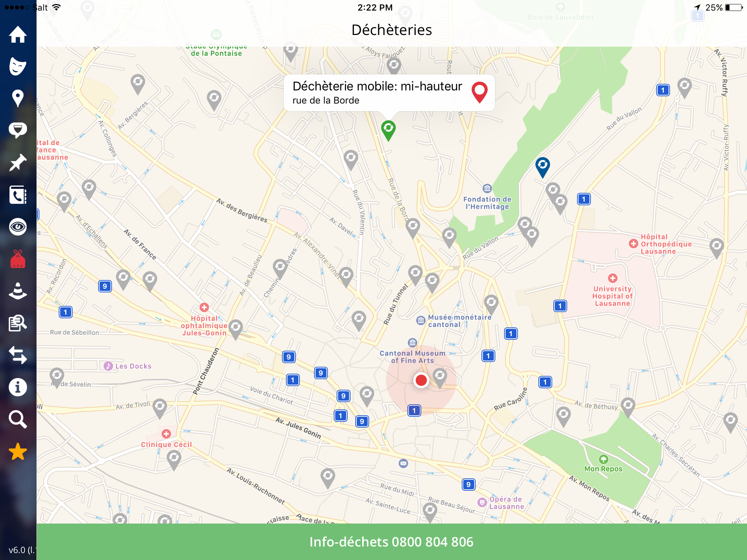747x560 pixels.
Task: Open the eye webcam icon
Action: tap(18, 227)
